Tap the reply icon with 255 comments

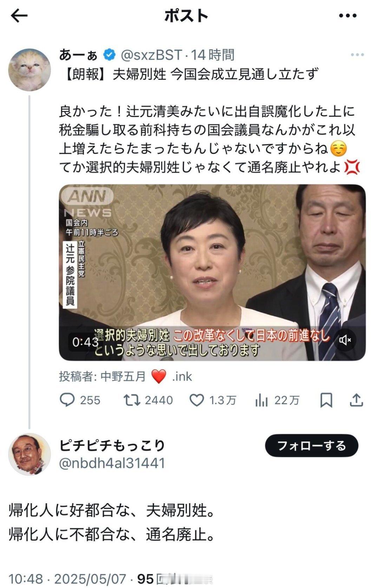click(67, 400)
